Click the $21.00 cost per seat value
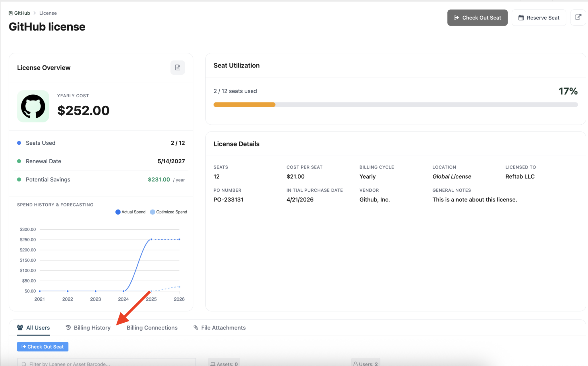Screen dimensions: 588x366 (295, 177)
